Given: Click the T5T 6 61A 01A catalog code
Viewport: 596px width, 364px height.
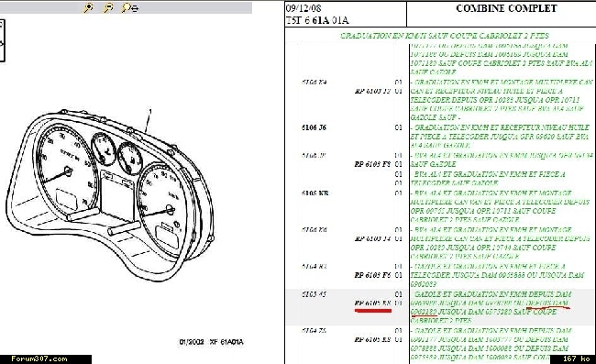Looking at the screenshot, I should (x=317, y=20).
